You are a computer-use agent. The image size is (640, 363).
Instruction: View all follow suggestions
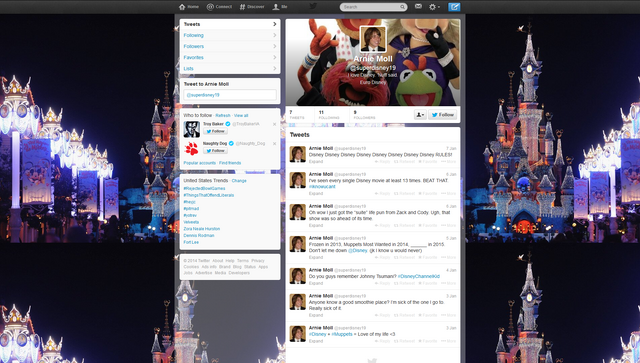[x=241, y=116]
